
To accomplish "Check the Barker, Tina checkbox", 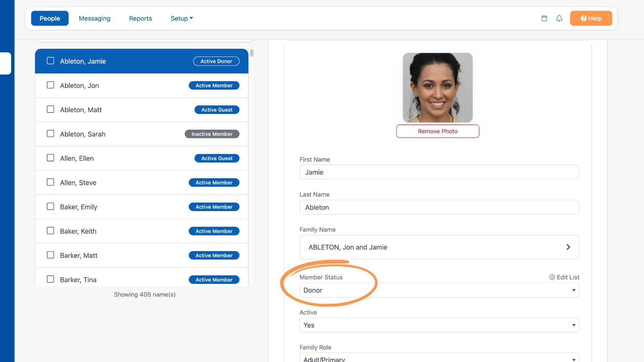I will tap(50, 279).
